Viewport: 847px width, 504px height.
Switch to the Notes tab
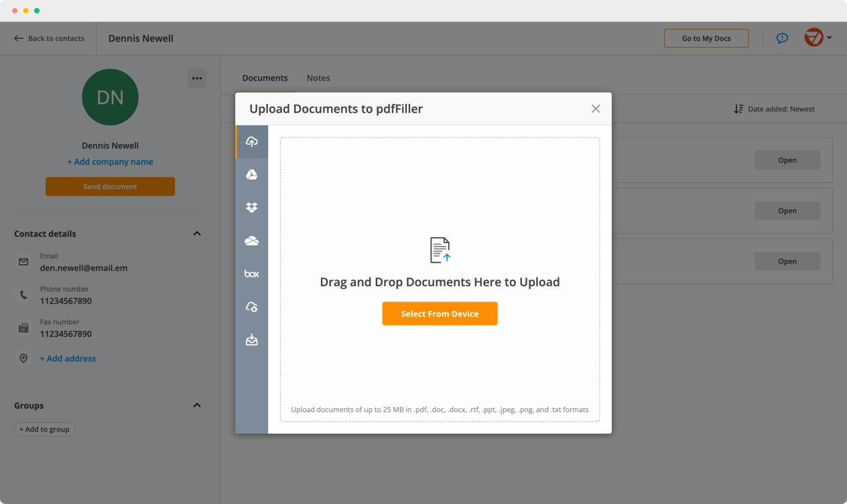(x=318, y=78)
